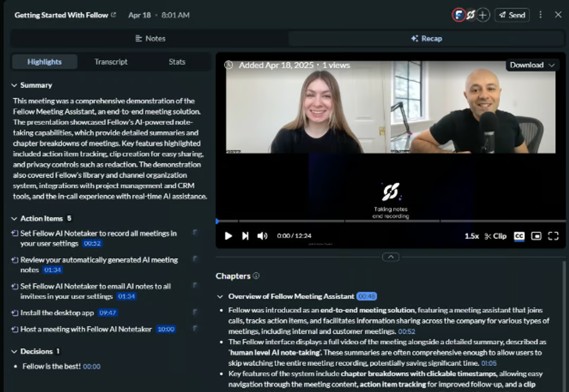The height and width of the screenshot is (392, 569).
Task: Enable picture-in-picture mode
Action: [x=536, y=236]
